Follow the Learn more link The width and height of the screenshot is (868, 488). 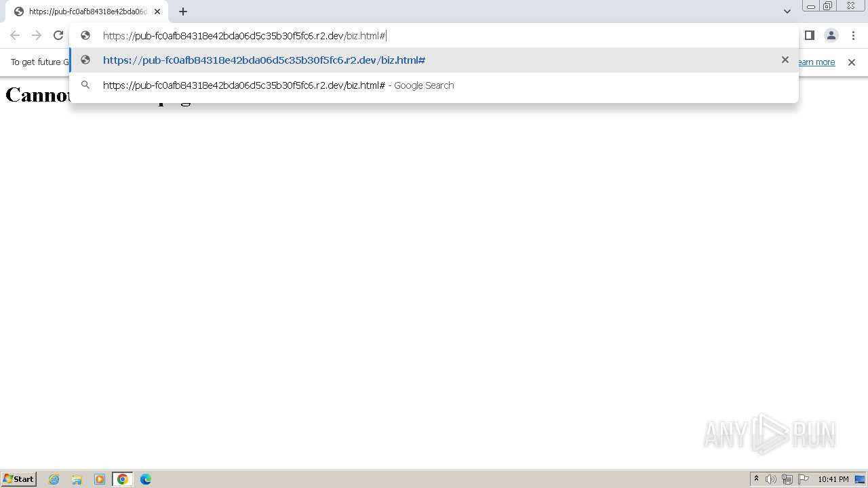click(x=816, y=62)
